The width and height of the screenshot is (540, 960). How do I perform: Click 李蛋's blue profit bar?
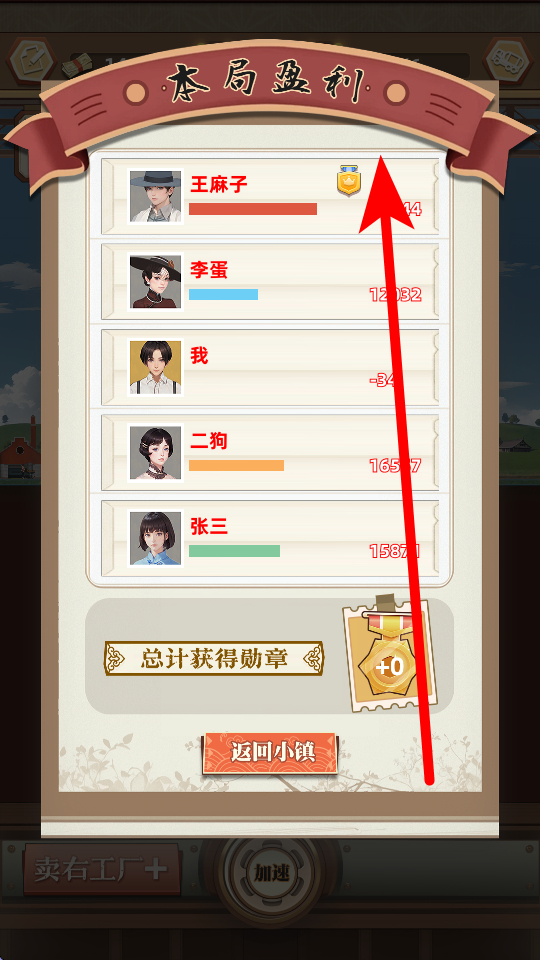(223, 294)
